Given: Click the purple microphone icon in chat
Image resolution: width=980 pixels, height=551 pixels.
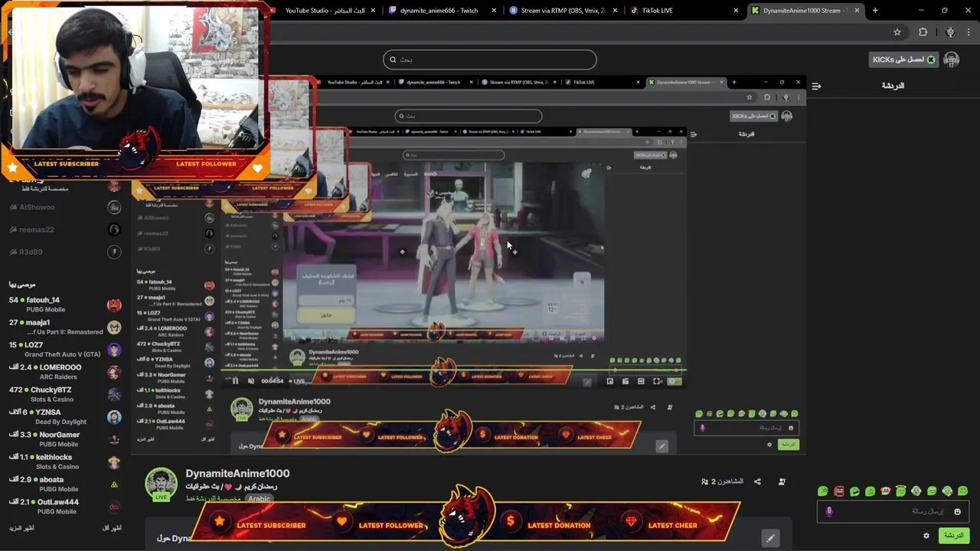Looking at the screenshot, I should (829, 511).
